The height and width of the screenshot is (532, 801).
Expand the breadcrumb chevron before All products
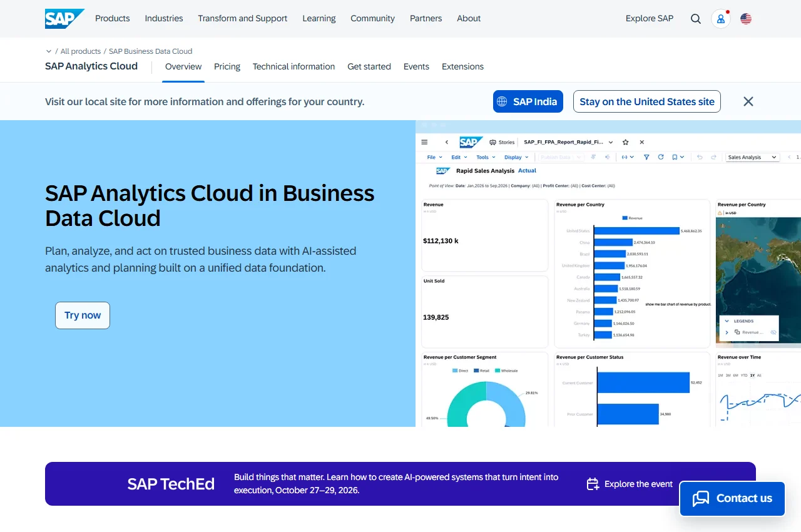click(49, 51)
